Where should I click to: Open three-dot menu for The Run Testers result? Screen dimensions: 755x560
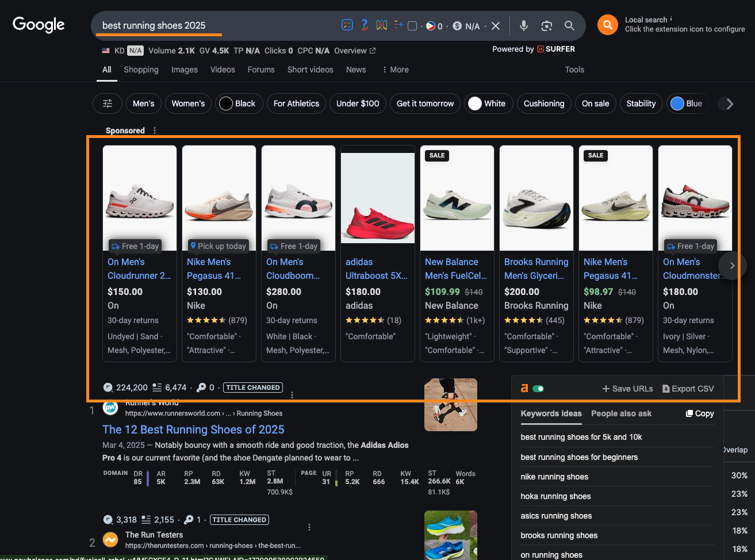(x=309, y=527)
